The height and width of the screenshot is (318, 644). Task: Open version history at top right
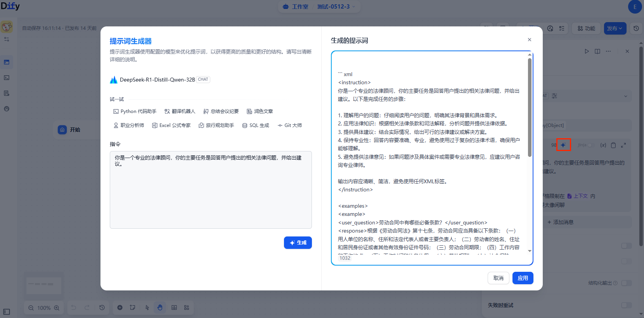(x=636, y=28)
